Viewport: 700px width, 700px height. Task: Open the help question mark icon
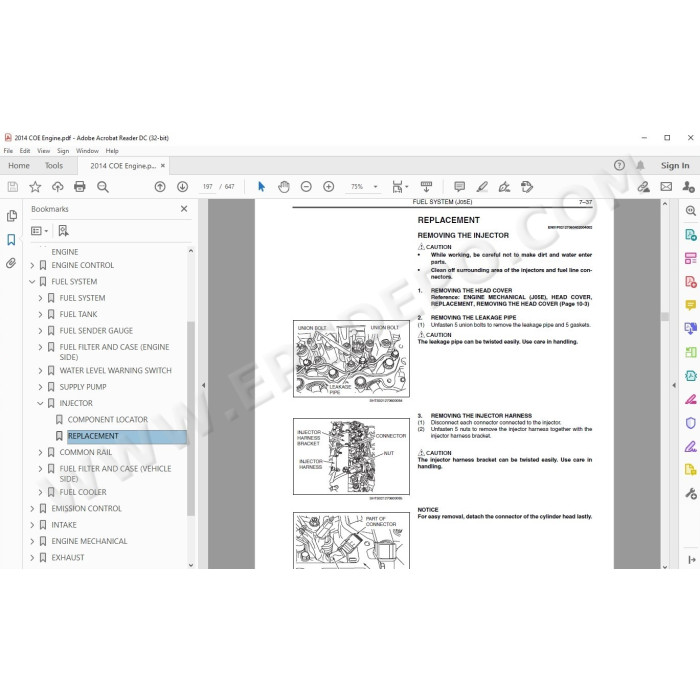coord(619,165)
